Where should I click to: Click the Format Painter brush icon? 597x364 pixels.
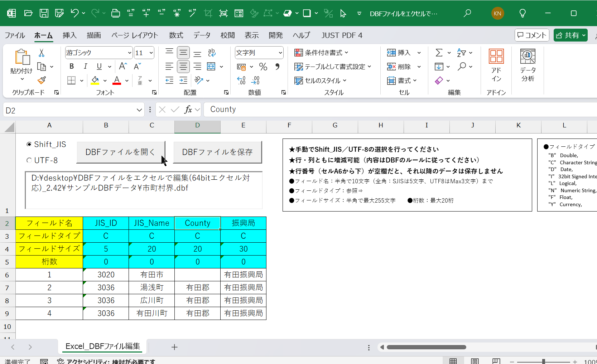[42, 80]
